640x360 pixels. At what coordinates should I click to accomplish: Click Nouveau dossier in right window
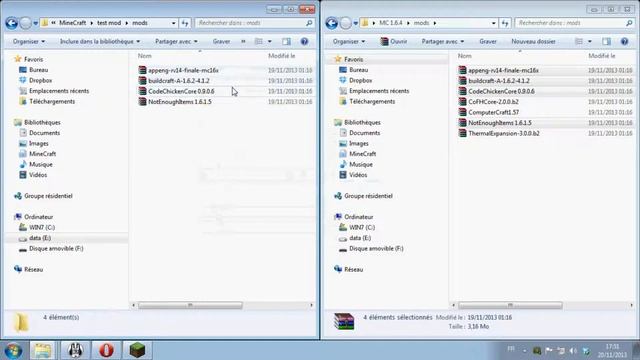(533, 42)
